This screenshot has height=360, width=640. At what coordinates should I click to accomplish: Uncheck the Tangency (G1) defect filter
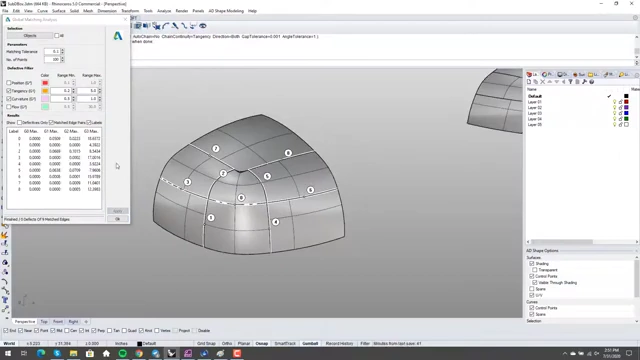pyautogui.click(x=9, y=91)
